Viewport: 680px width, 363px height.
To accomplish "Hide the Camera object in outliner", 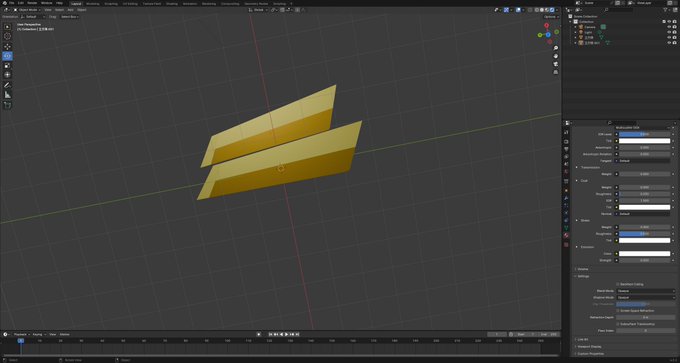I will 669,27.
